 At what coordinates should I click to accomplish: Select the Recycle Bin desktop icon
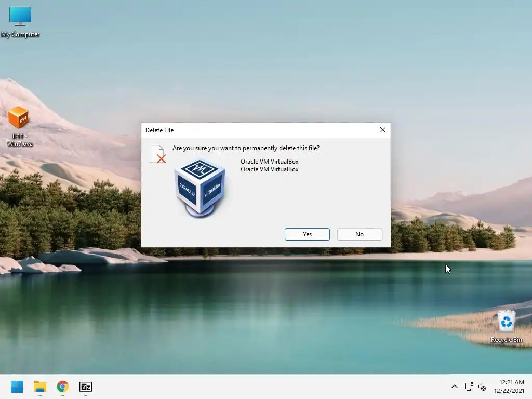point(506,326)
